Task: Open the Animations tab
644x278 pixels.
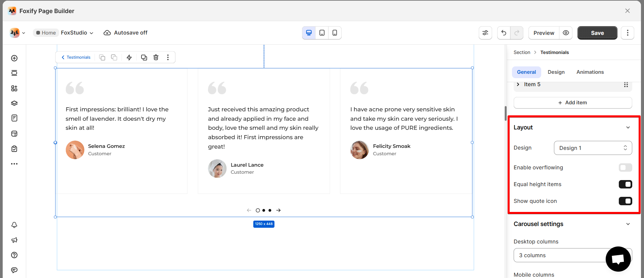Action: (x=590, y=72)
